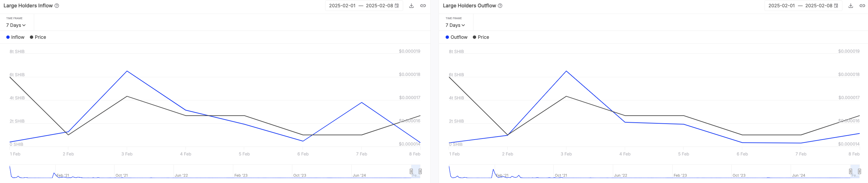Toggle Price series in Outflow chart legend
868x183 pixels.
481,37
